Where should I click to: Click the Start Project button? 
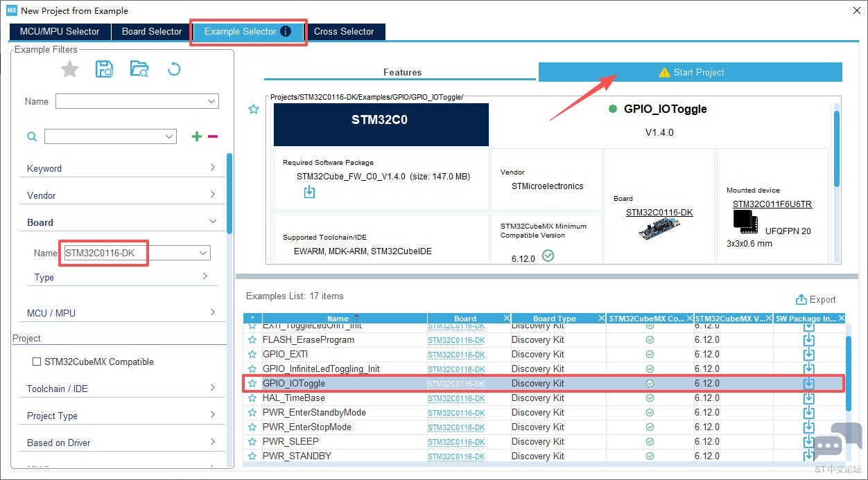coord(691,72)
